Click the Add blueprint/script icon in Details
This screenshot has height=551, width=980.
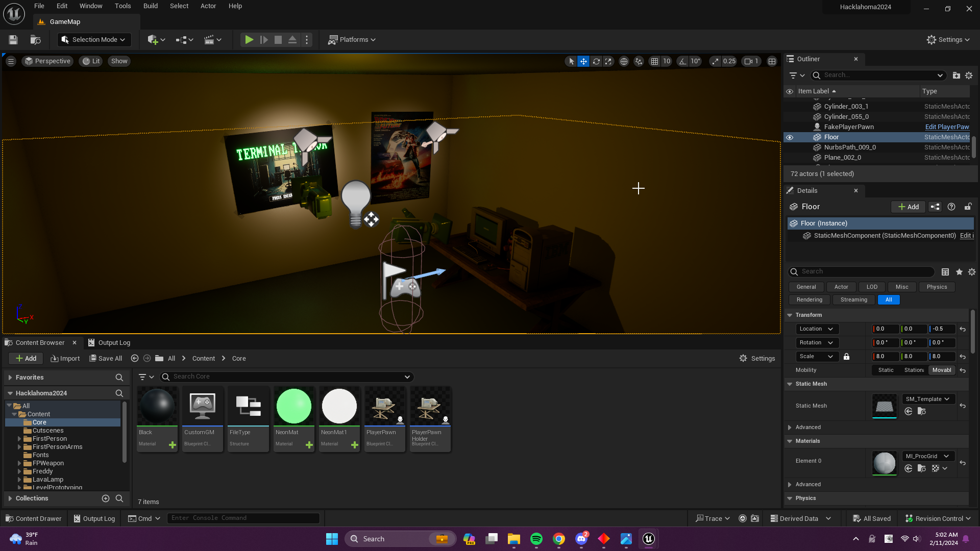tap(935, 207)
